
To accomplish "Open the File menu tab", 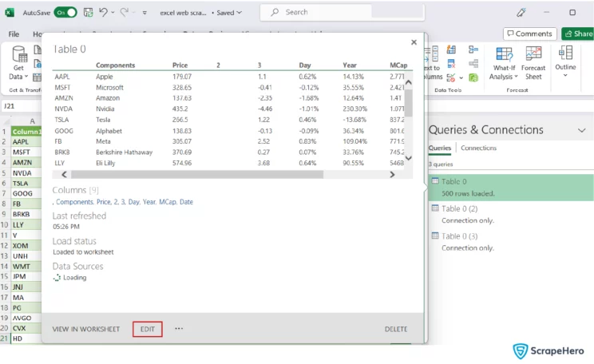I will (x=14, y=34).
